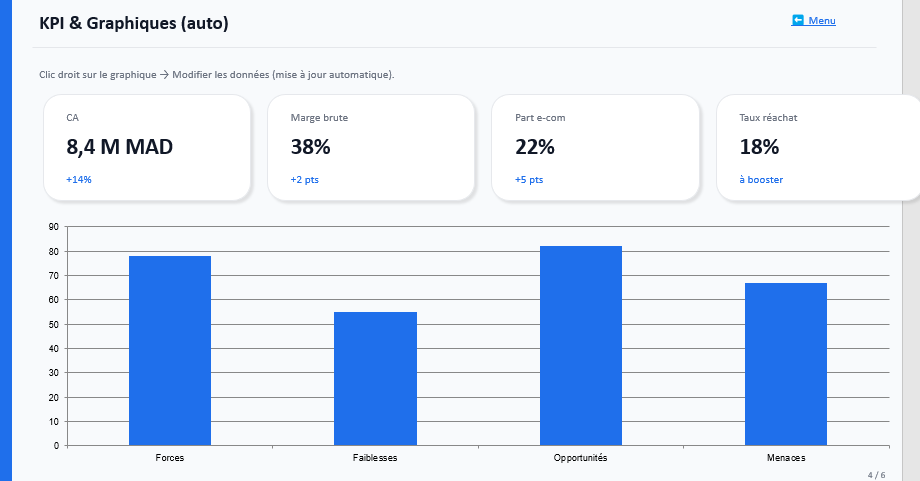The width and height of the screenshot is (920, 481).
Task: Click the Faiblesses bar in chart
Action: point(375,378)
